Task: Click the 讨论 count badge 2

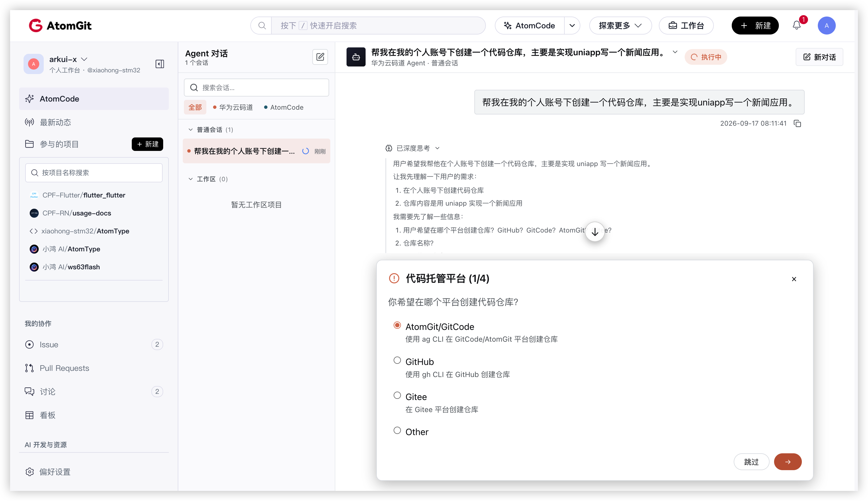Action: coord(157,392)
